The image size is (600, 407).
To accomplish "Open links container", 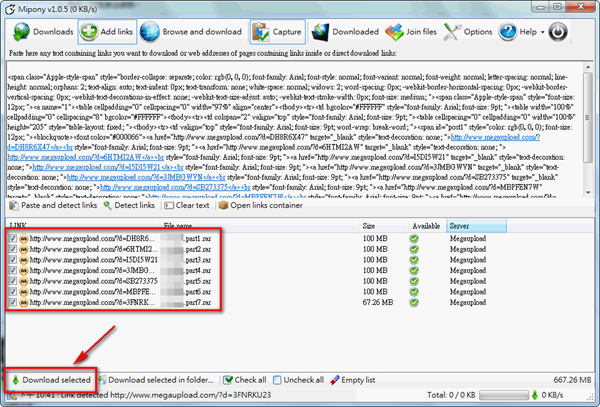I will tap(261, 205).
